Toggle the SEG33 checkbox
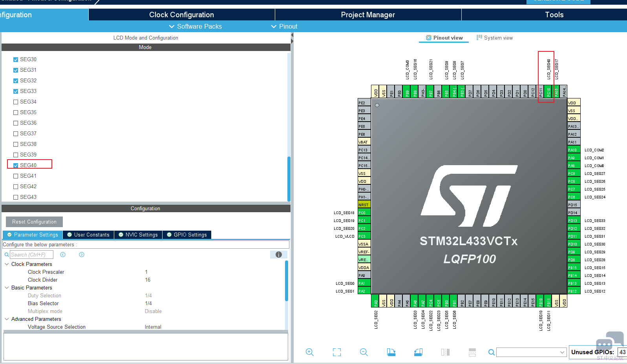 click(x=16, y=91)
